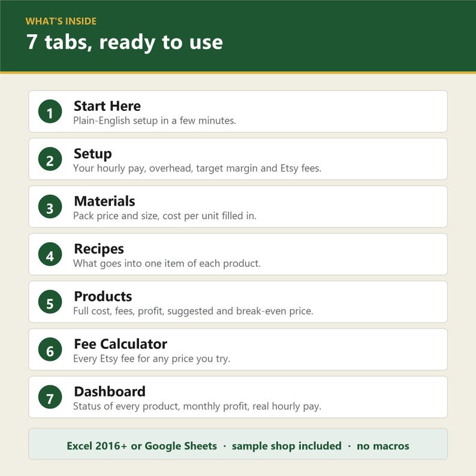Select the Setup heading
This screenshot has height=476, width=476.
(92, 154)
